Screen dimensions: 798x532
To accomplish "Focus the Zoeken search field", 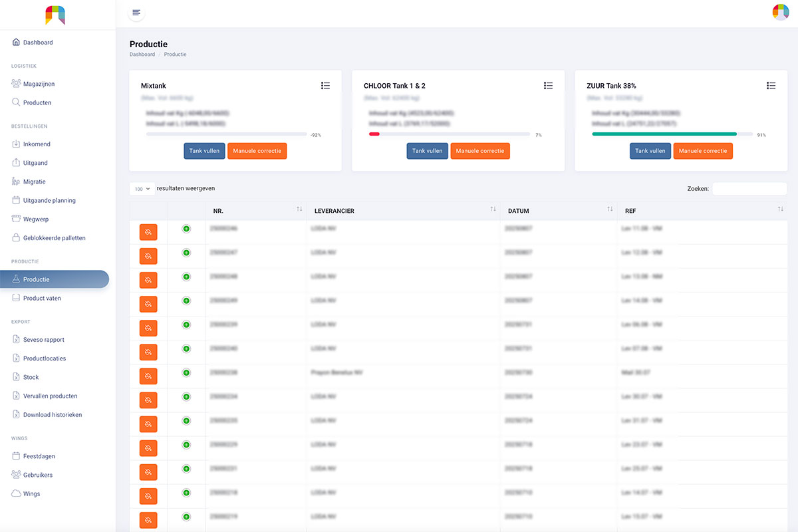I will [x=749, y=189].
